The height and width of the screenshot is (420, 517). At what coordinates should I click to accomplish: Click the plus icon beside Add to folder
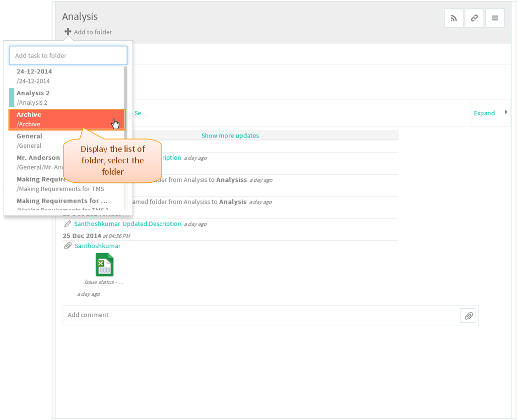pyautogui.click(x=67, y=32)
